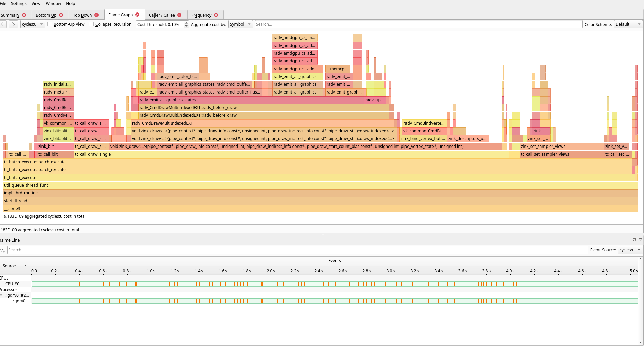This screenshot has width=644, height=346.
Task: Select the tc_call_draw_single flame graph frame
Action: tap(291, 154)
